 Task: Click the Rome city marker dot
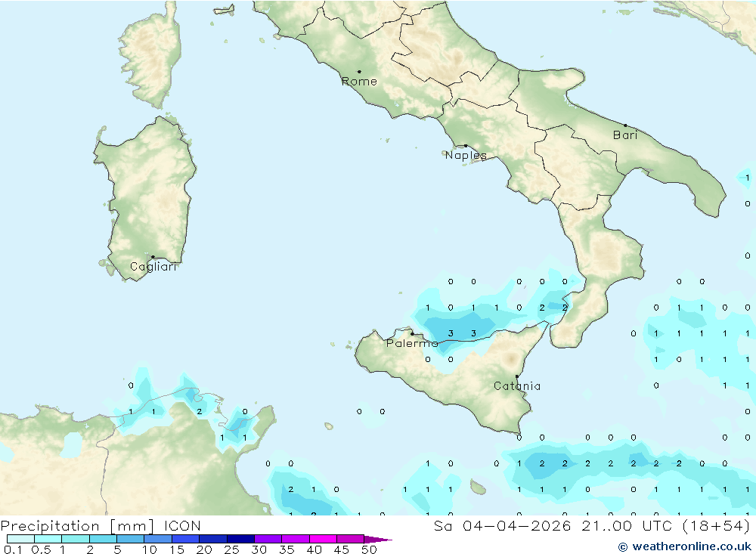359,72
